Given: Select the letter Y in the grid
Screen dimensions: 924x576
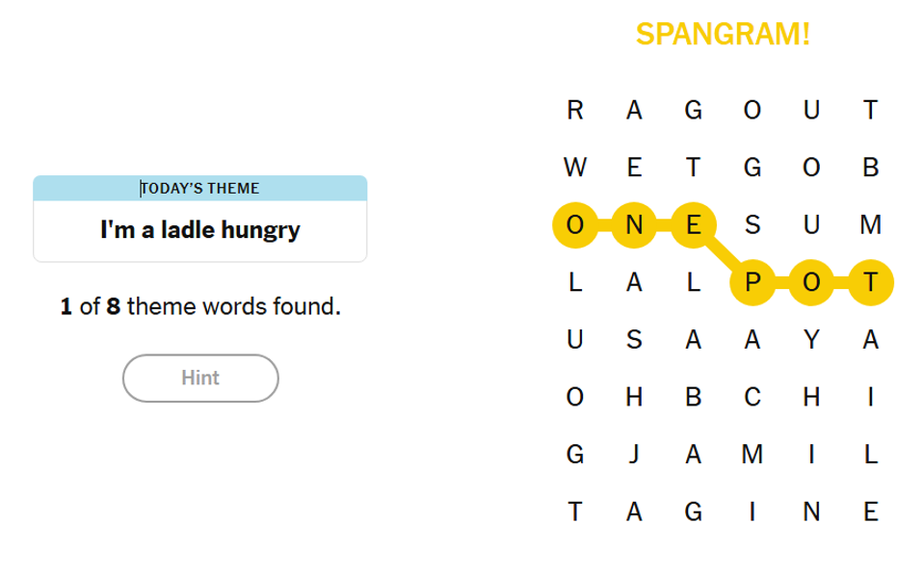Looking at the screenshot, I should tap(812, 340).
